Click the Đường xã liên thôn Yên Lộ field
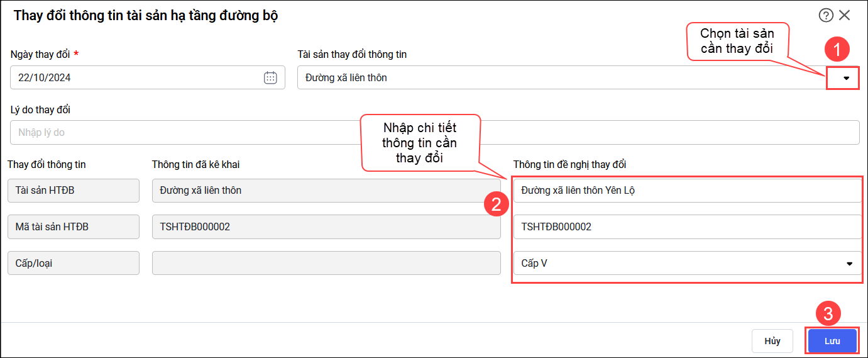The width and height of the screenshot is (868, 358). pyautogui.click(x=687, y=190)
